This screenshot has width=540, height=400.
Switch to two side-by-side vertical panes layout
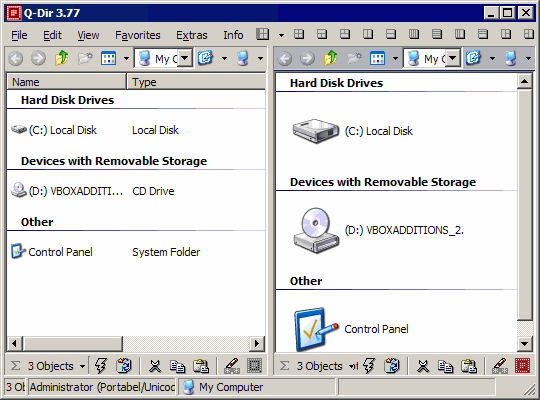pyautogui.click(x=368, y=34)
